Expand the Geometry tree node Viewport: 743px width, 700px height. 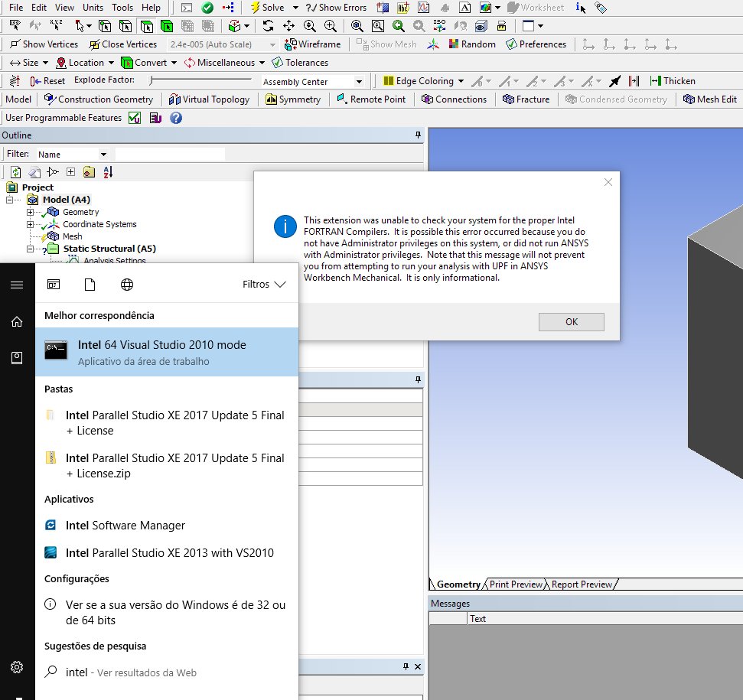pyautogui.click(x=31, y=212)
